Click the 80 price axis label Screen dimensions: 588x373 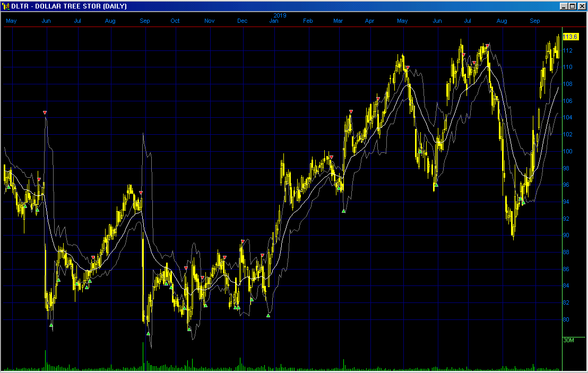[x=566, y=319]
